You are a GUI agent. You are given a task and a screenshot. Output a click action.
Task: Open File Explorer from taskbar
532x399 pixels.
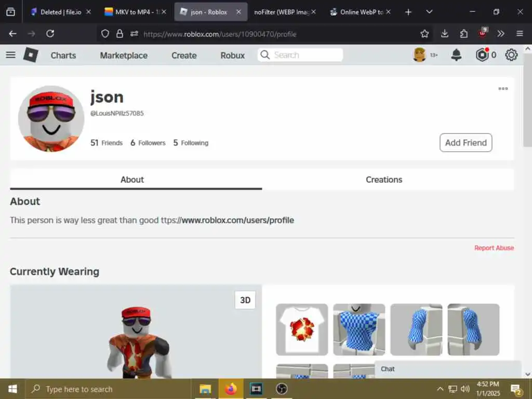tap(205, 389)
